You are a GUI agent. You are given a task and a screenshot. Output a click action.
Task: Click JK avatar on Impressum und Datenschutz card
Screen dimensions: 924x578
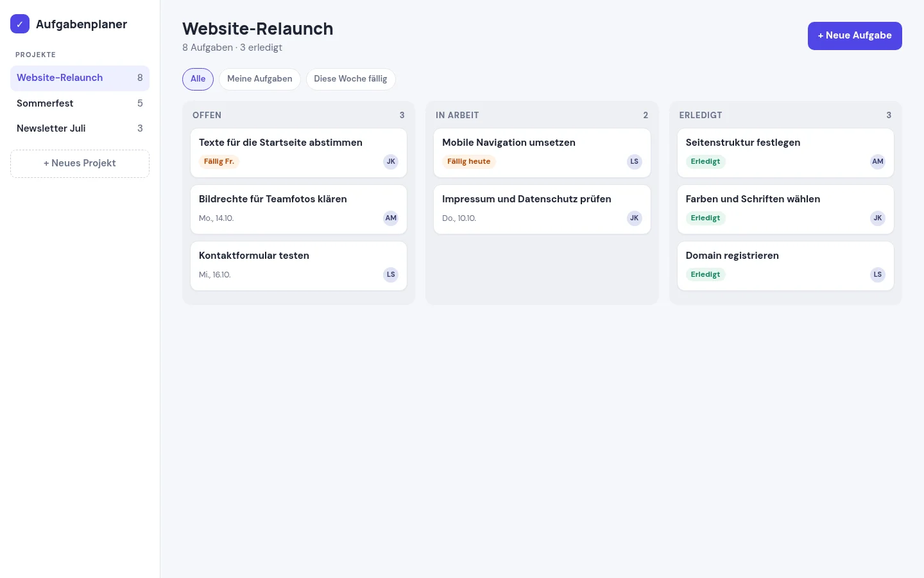635,218
